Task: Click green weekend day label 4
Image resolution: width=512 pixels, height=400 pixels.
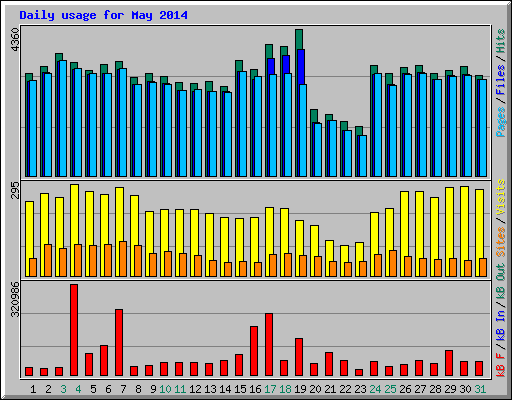Action: coord(78,389)
